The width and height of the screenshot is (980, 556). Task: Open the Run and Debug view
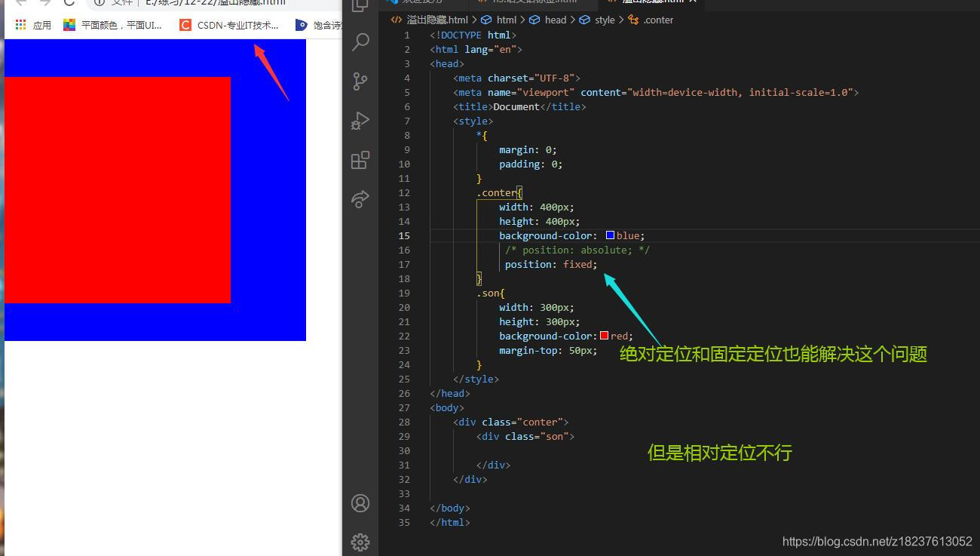point(360,120)
